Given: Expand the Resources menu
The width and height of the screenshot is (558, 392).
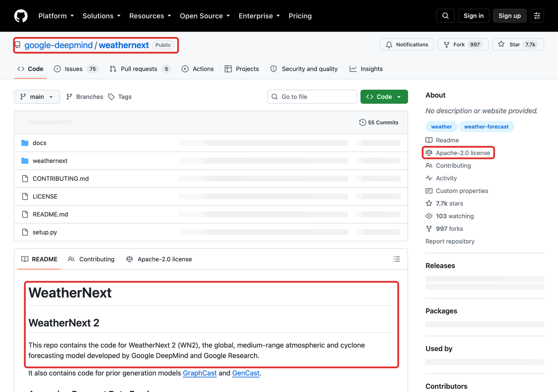Looking at the screenshot, I should (150, 16).
